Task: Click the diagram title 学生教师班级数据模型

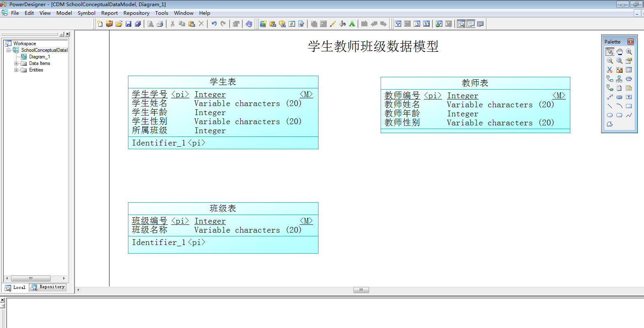Action: (x=373, y=46)
